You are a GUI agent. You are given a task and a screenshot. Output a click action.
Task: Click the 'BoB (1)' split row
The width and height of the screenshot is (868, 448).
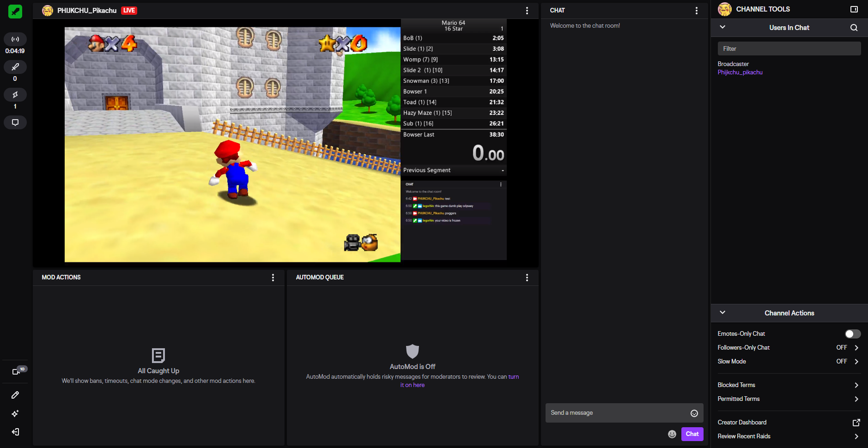click(x=454, y=38)
